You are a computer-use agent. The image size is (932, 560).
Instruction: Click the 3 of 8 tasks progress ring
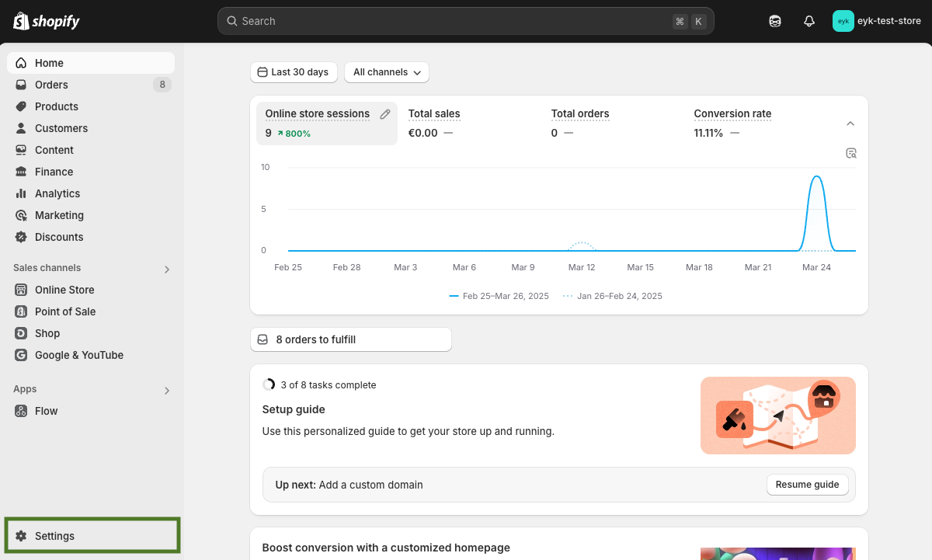point(269,384)
